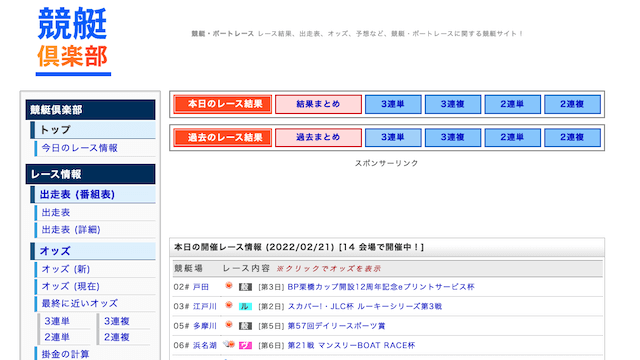Select 2連単 in past results row
Screen dimensions: 640x360
tap(513, 138)
